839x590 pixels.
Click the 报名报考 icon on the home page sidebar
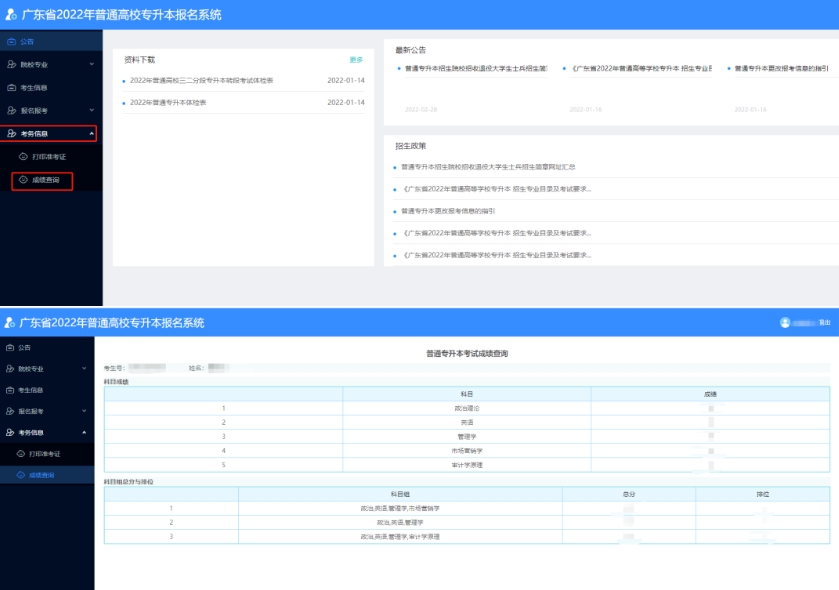tap(11, 110)
